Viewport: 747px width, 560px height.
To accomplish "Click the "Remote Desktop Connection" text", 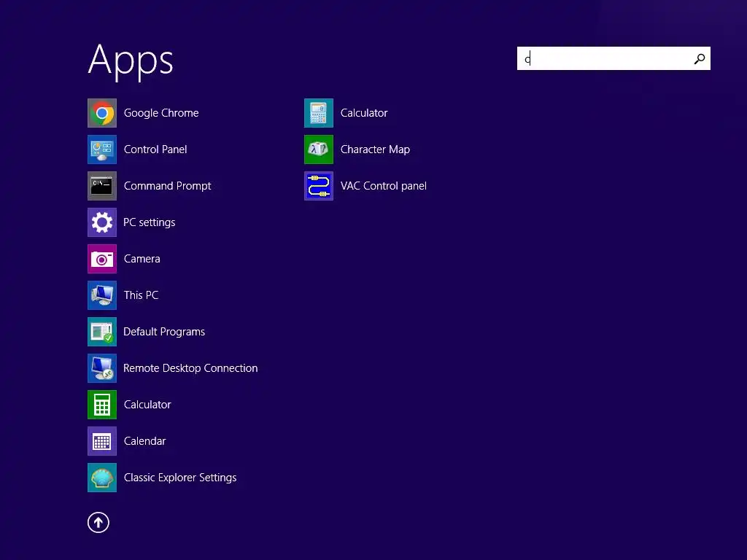I will (190, 368).
